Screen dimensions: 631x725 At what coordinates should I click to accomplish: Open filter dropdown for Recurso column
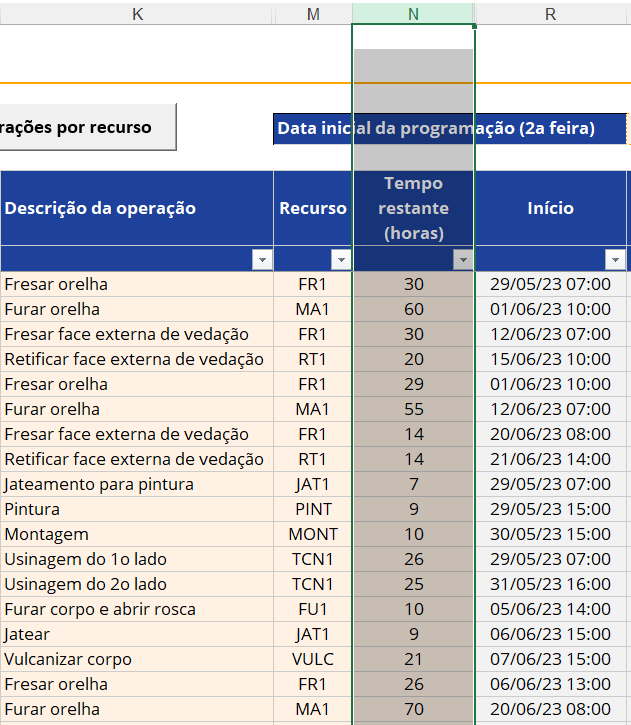[342, 260]
